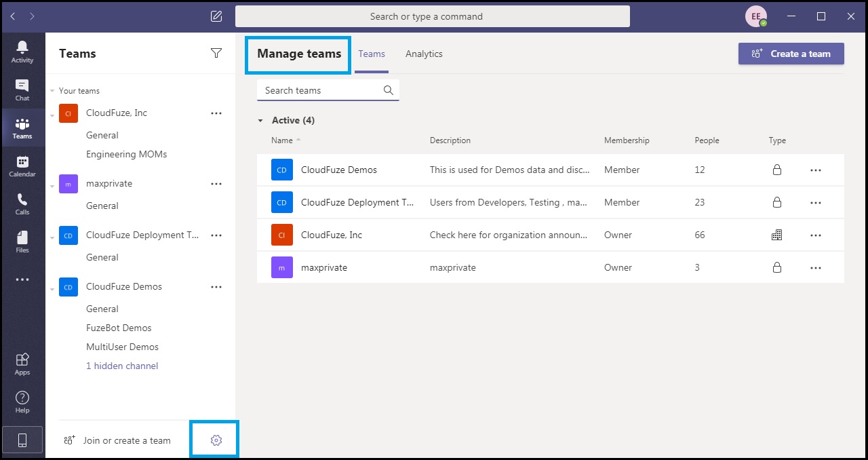The image size is (868, 460).
Task: Click the filter funnel icon
Action: click(x=216, y=53)
